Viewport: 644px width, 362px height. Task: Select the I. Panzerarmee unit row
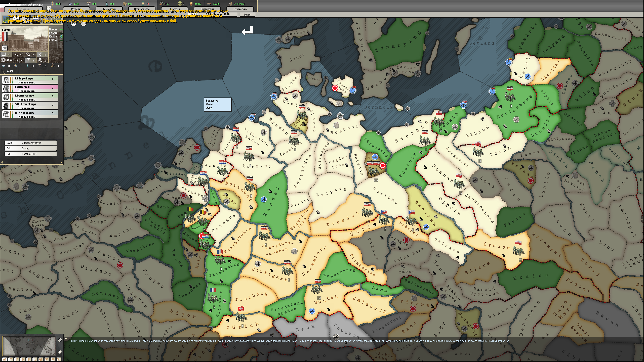30,97
